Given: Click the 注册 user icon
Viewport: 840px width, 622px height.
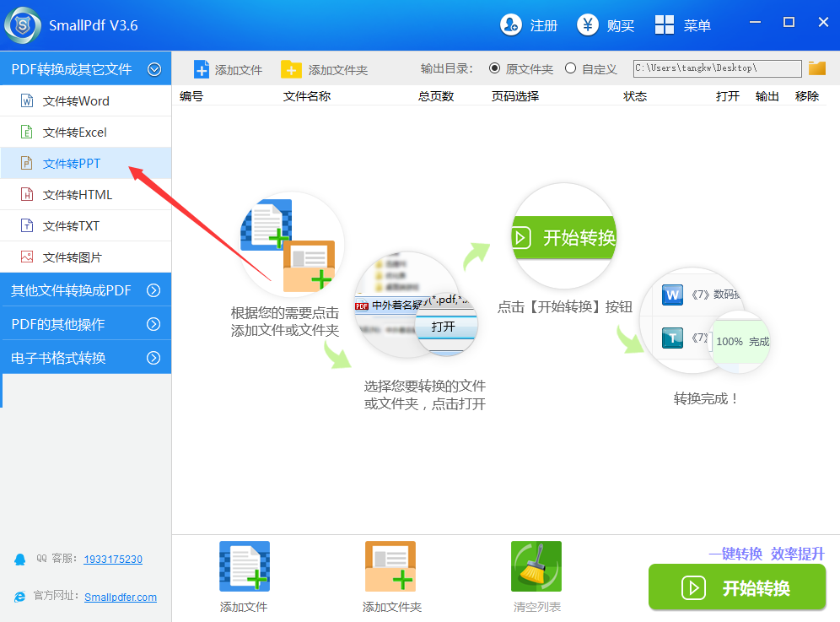Looking at the screenshot, I should tap(511, 24).
